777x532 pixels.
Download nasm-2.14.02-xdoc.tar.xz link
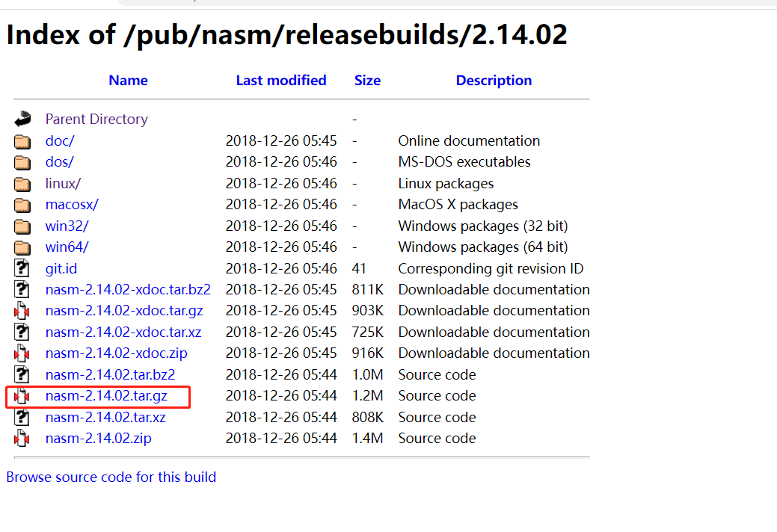(x=123, y=332)
